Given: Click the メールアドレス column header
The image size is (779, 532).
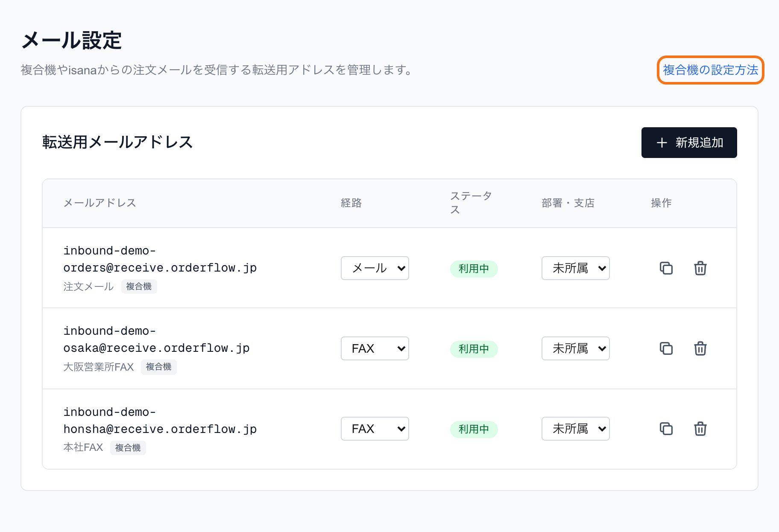Looking at the screenshot, I should click(x=100, y=203).
